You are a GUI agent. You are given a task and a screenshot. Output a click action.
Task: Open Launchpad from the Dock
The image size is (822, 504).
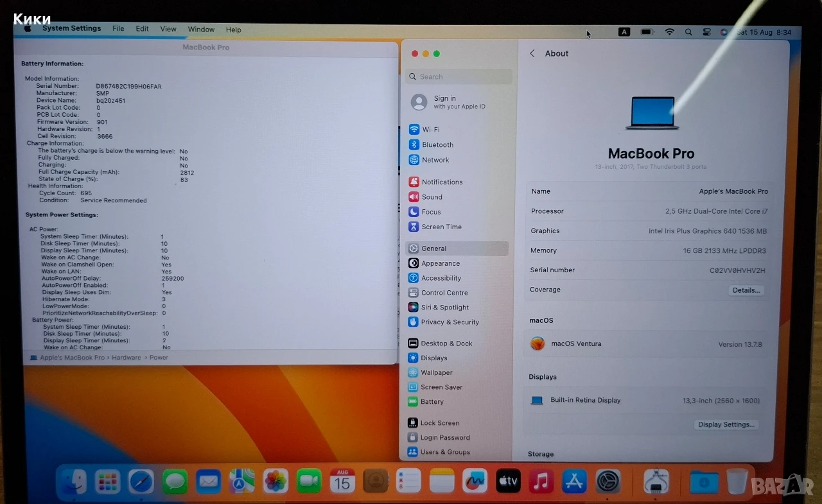108,482
